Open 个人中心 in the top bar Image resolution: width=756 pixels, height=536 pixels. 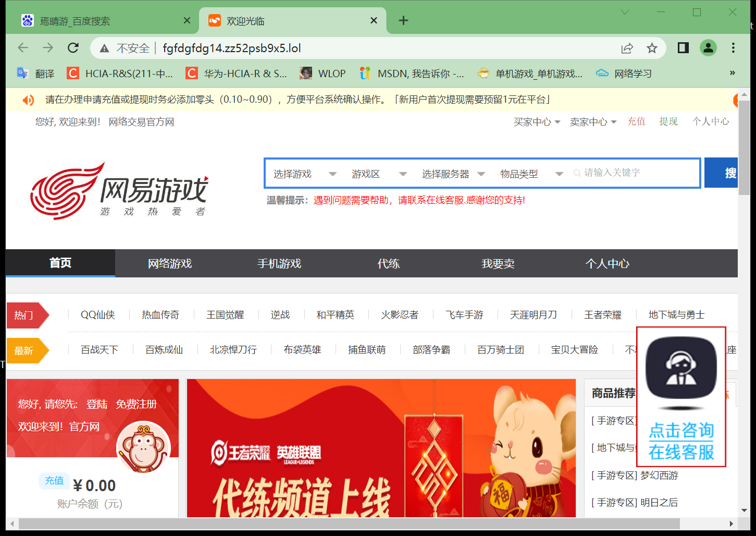coord(711,121)
